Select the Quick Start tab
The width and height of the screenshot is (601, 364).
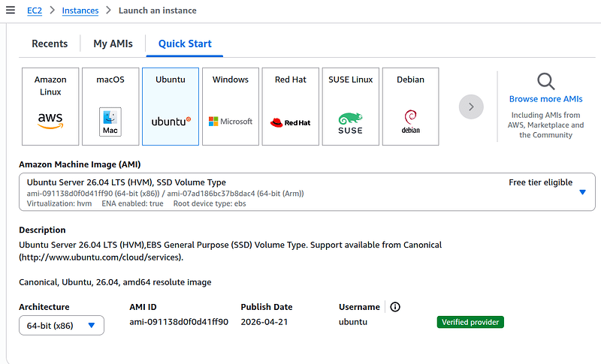click(185, 44)
